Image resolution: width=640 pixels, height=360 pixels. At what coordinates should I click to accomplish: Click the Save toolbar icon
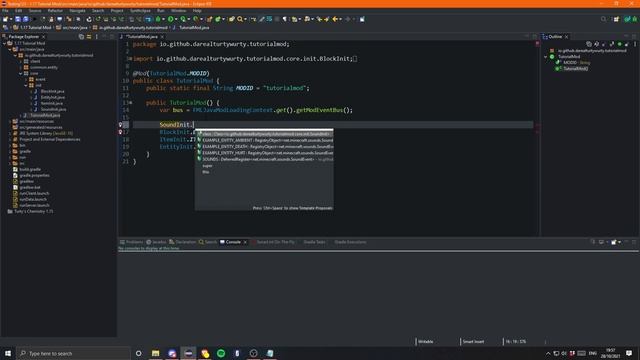point(18,19)
